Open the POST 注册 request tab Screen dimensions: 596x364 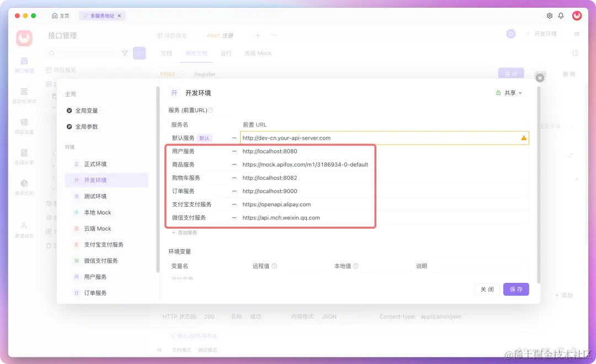220,35
